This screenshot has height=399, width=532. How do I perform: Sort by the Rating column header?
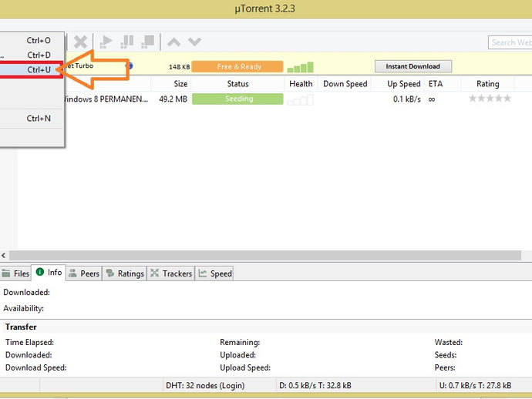tap(487, 84)
